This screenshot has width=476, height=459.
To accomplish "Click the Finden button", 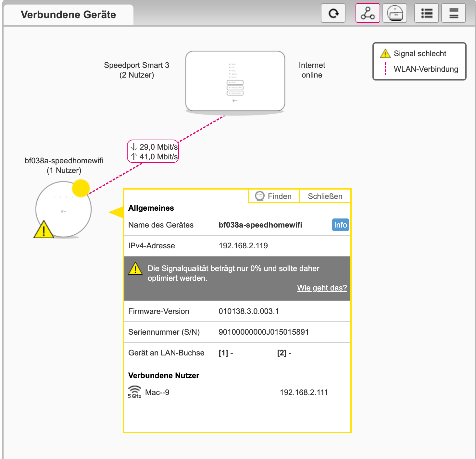I will click(x=273, y=196).
